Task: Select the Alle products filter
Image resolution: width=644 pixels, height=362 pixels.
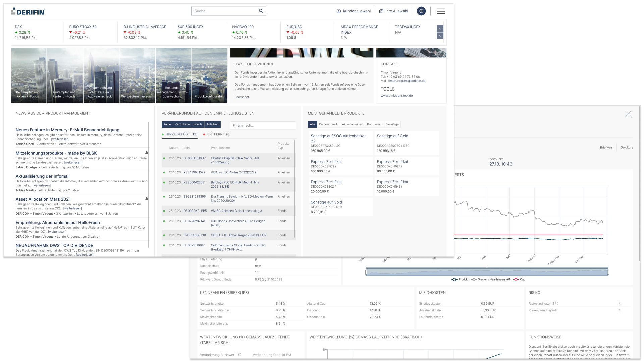Action: [312, 124]
